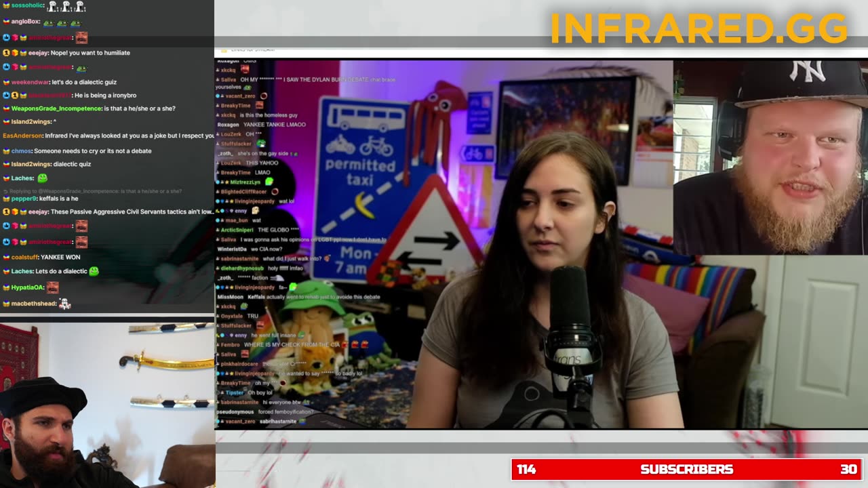Select the bearded man webcam with NY cap

click(x=770, y=157)
